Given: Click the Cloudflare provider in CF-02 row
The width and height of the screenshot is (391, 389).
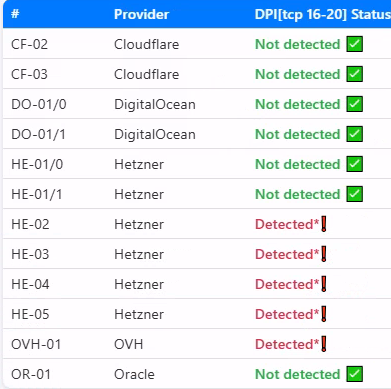Looking at the screenshot, I should point(146,44).
